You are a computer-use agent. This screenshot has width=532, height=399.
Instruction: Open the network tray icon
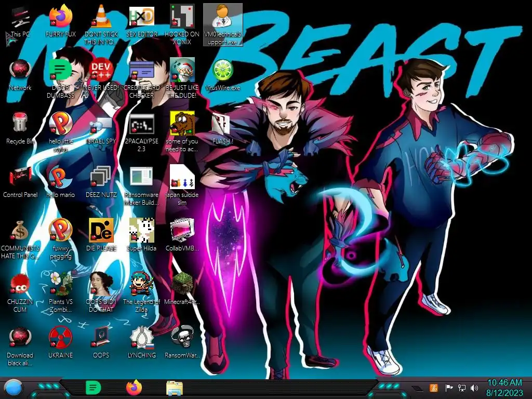(x=461, y=388)
